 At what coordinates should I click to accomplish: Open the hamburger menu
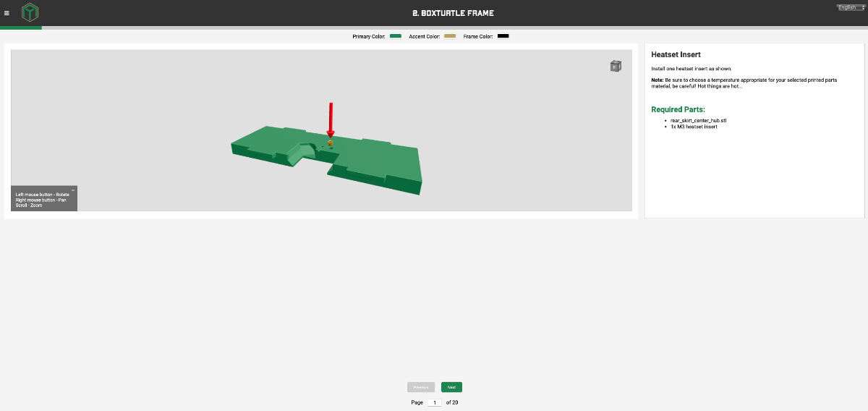coord(7,13)
